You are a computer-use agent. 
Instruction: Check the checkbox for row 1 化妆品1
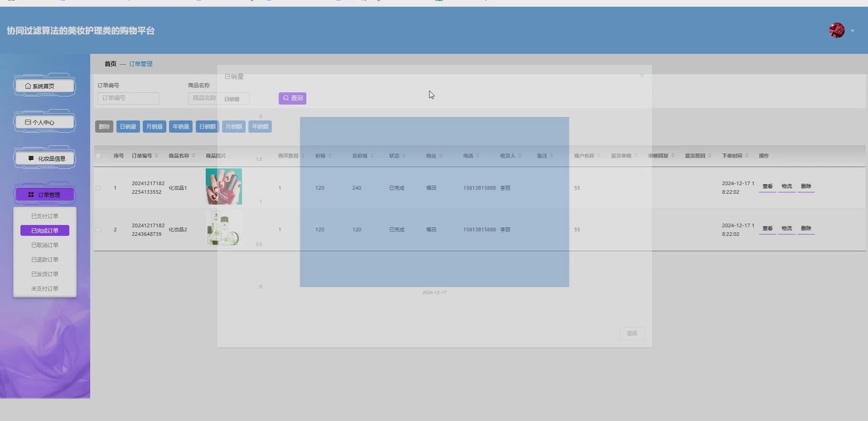click(x=98, y=188)
